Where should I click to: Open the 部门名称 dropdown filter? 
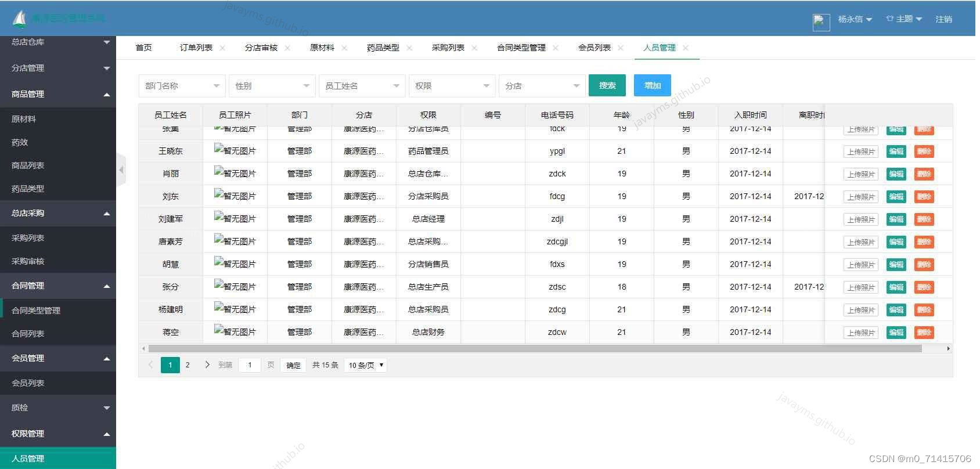click(x=182, y=86)
